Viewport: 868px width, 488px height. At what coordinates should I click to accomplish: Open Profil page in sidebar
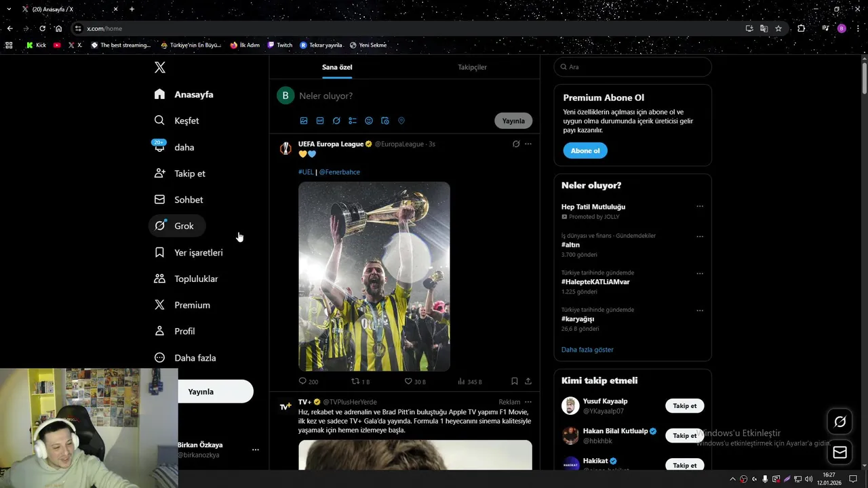(175, 331)
